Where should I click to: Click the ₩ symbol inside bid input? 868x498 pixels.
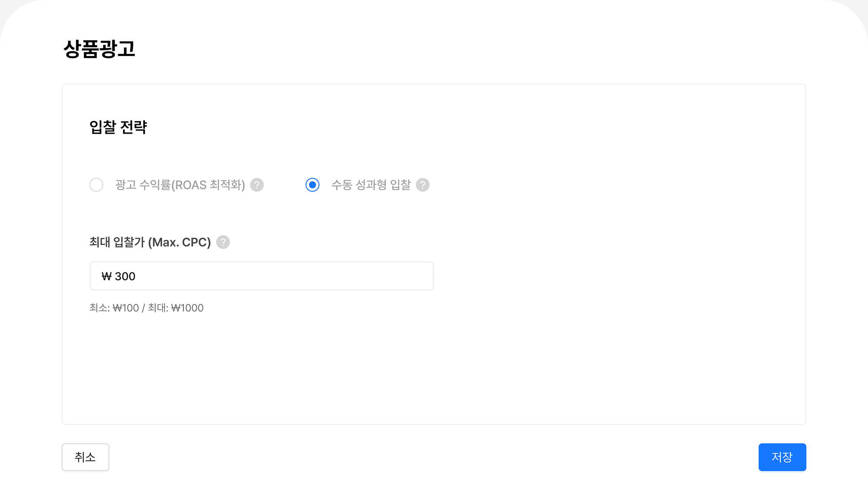[106, 276]
